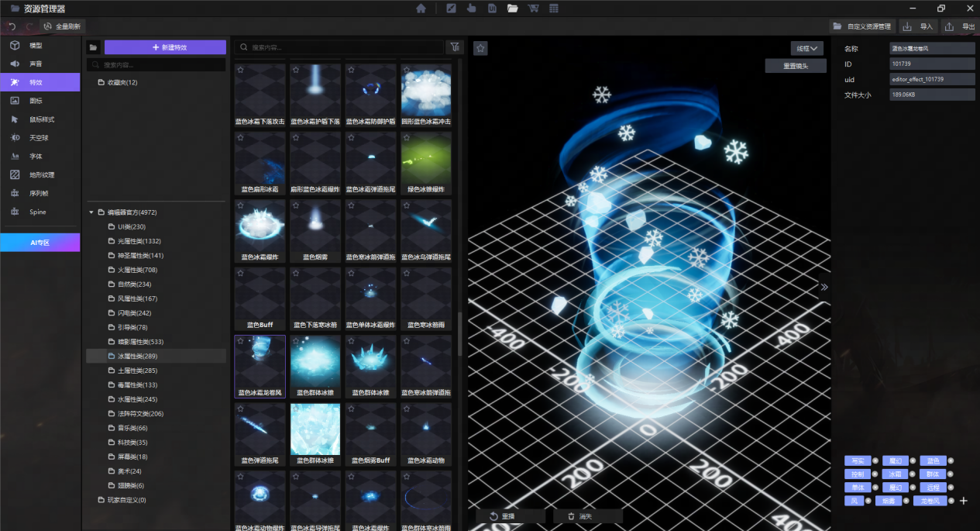Image resolution: width=980 pixels, height=531 pixels.
Task: Click the undo arrow icon
Action: coord(12,26)
